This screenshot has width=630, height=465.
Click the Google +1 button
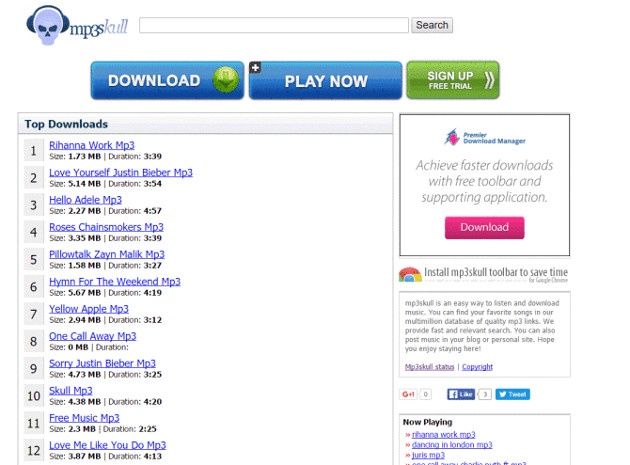coord(408,394)
